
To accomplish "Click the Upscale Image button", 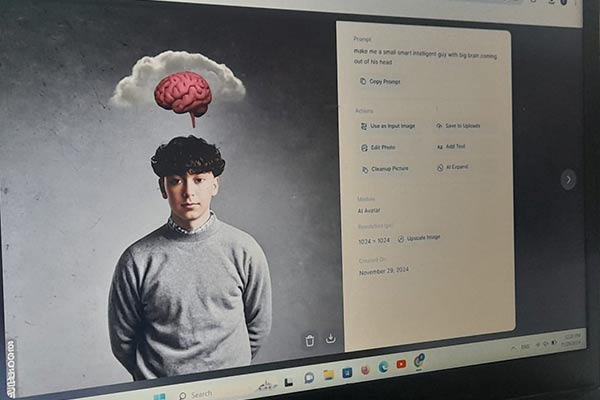I will [x=419, y=238].
